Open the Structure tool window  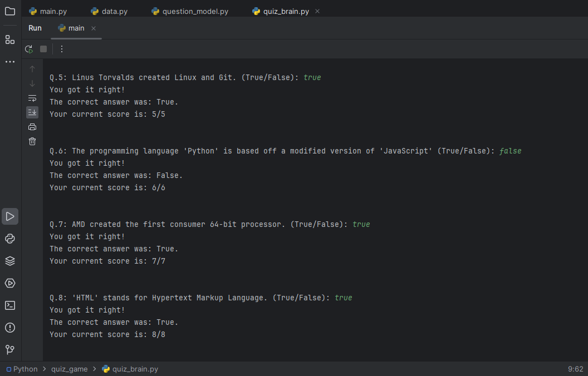coord(10,39)
